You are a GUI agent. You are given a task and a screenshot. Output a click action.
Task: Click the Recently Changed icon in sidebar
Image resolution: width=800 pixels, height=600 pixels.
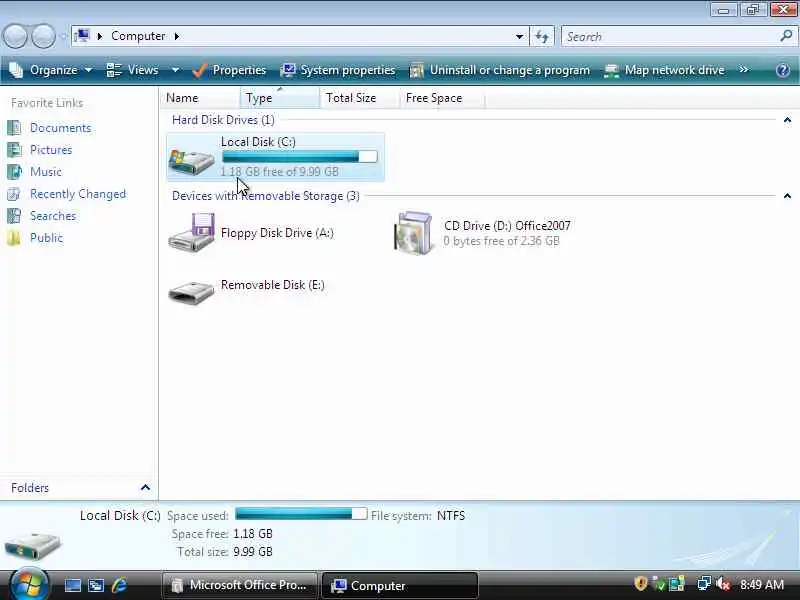pos(14,194)
